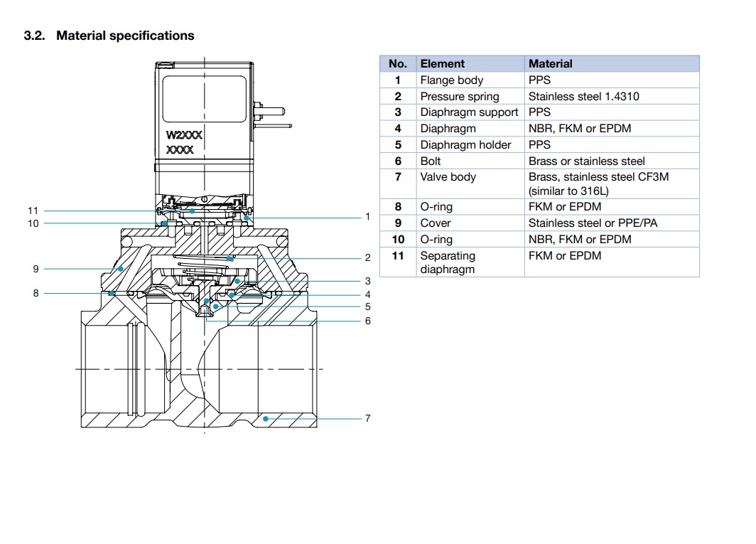
Task: Click callout label "10" in valve drawing
Action: tap(33, 223)
